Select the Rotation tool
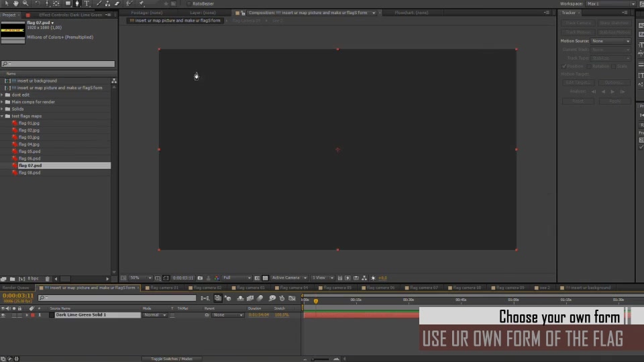Viewport: 644px width, 362px height. pos(38,3)
